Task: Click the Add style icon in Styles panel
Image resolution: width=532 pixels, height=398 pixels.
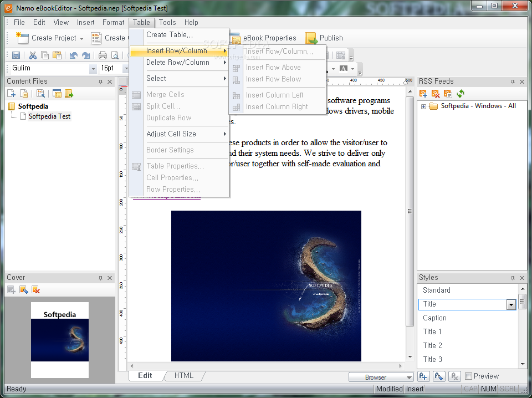Action: (423, 376)
